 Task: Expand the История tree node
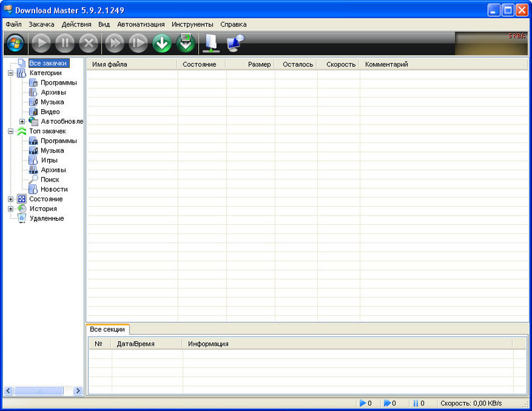coord(11,209)
